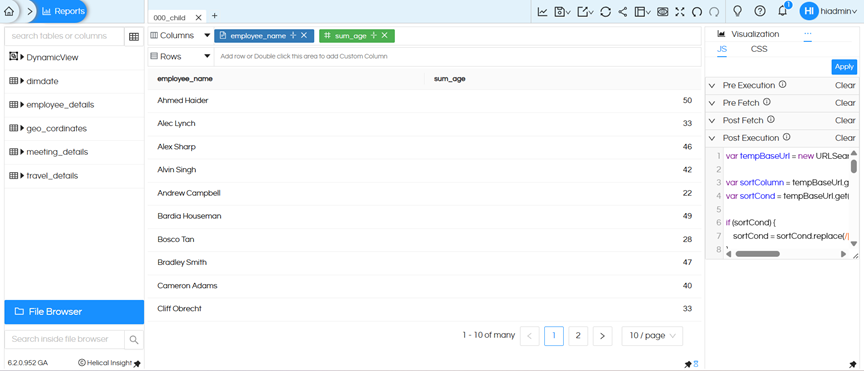Clear the Post Fetch script
This screenshot has width=864, height=371.
[x=845, y=120]
